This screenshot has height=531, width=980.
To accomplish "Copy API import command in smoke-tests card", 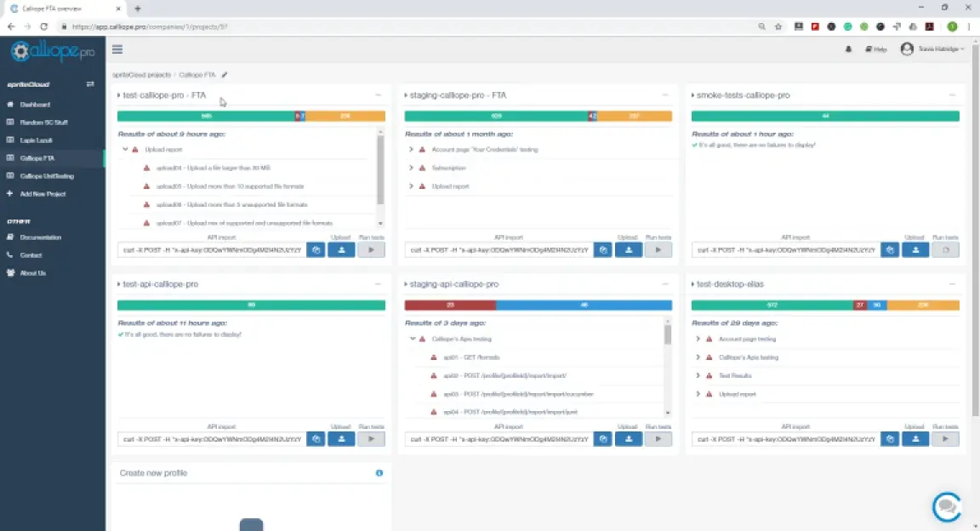I will [890, 250].
